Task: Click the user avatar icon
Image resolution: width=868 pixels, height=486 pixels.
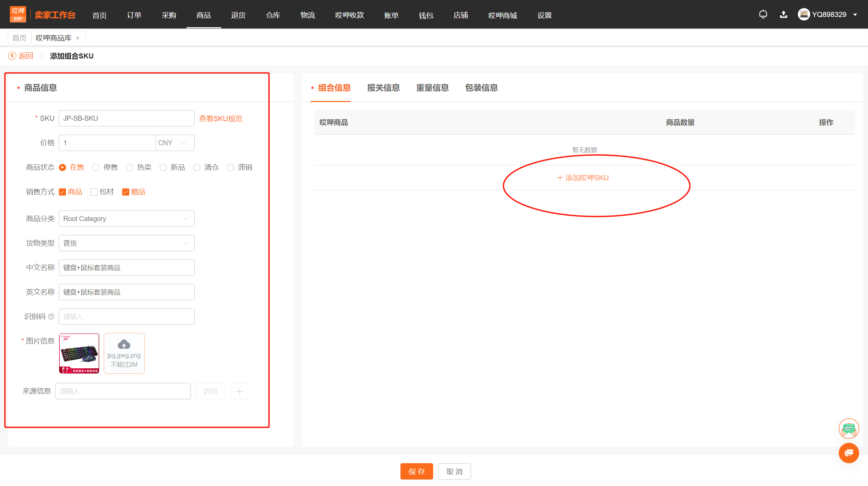Action: (x=803, y=15)
